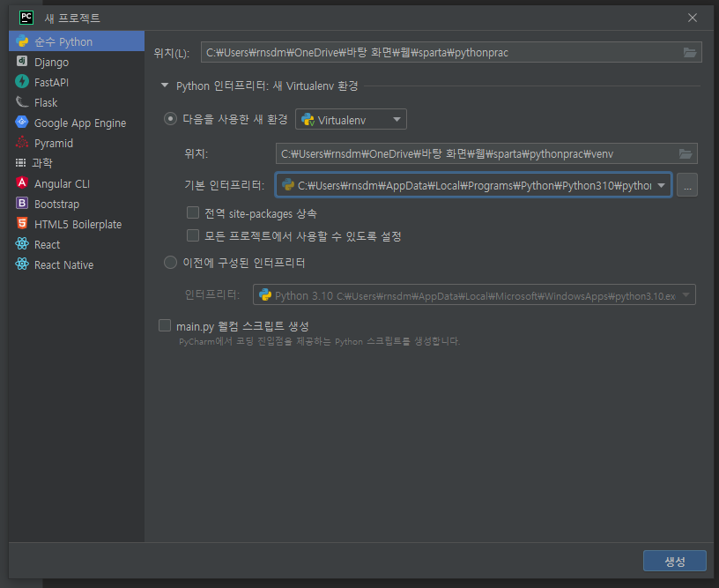Viewport: 719px width, 588px height.
Task: Choose 과학 in the project list
Action: [77, 163]
